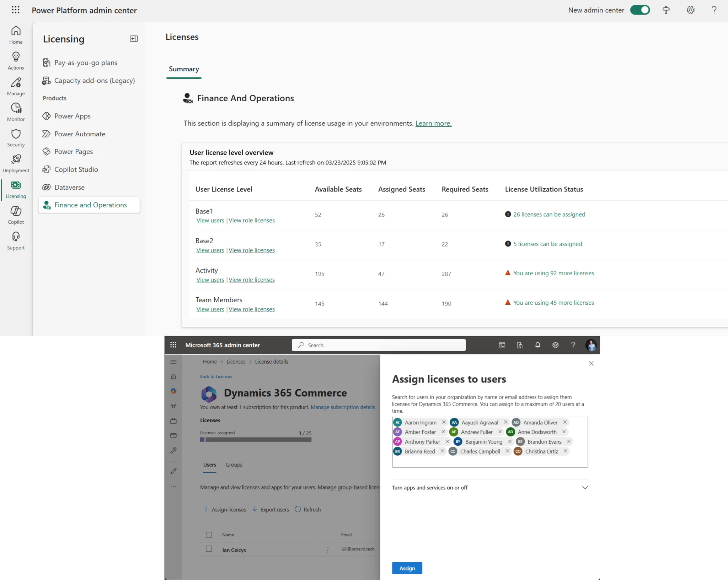Select Power Pages product
The height and width of the screenshot is (580, 728).
click(68, 152)
